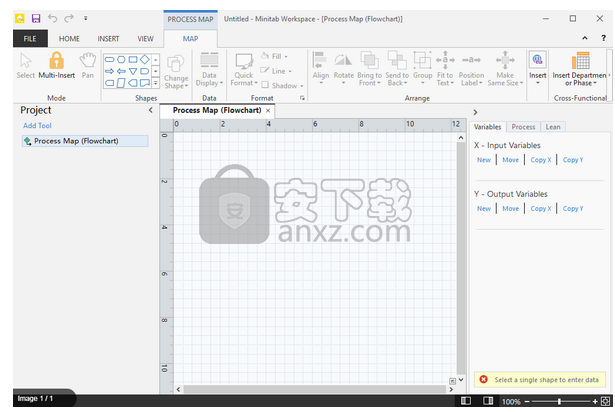Click Insert Department or Phase

tap(580, 69)
